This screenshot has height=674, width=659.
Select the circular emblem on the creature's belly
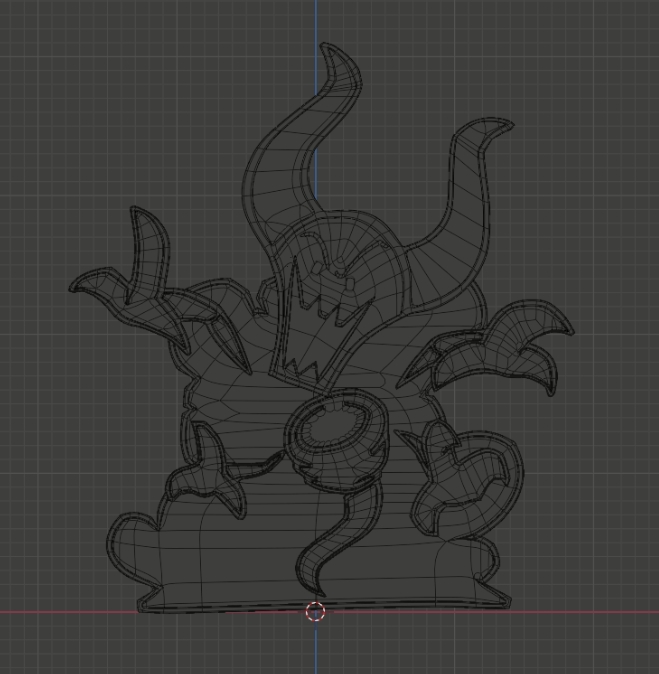pyautogui.click(x=336, y=437)
